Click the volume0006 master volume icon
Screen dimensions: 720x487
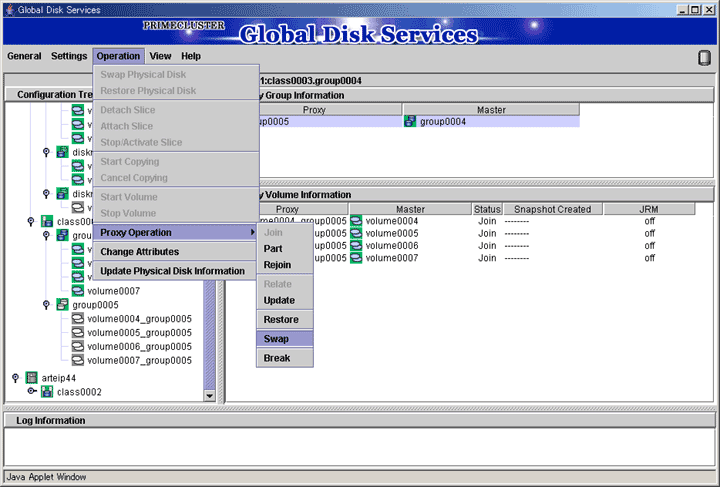[x=356, y=246]
